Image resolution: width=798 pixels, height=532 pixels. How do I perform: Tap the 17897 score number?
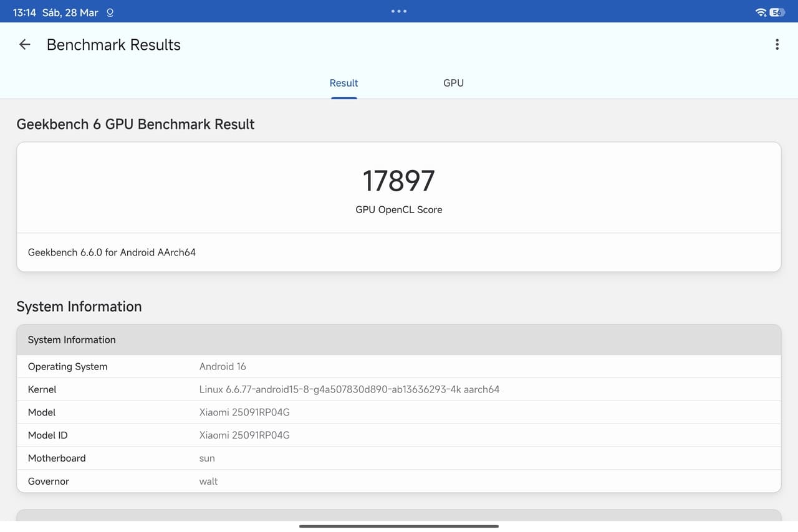tap(398, 181)
